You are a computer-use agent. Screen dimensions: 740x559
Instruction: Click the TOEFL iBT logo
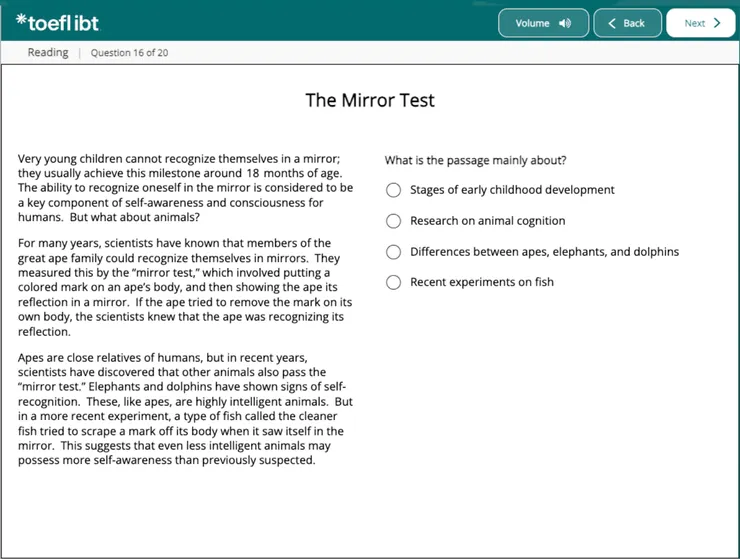pos(58,22)
